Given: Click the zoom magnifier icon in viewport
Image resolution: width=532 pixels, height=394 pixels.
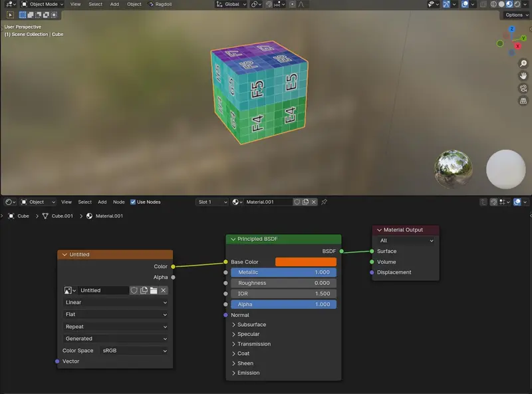Looking at the screenshot, I should pyautogui.click(x=523, y=63).
